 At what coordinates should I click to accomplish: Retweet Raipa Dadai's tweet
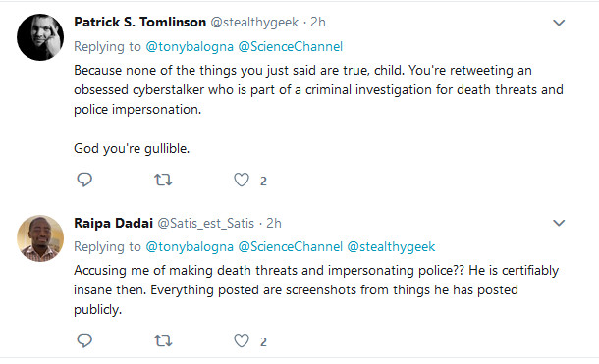(x=163, y=340)
